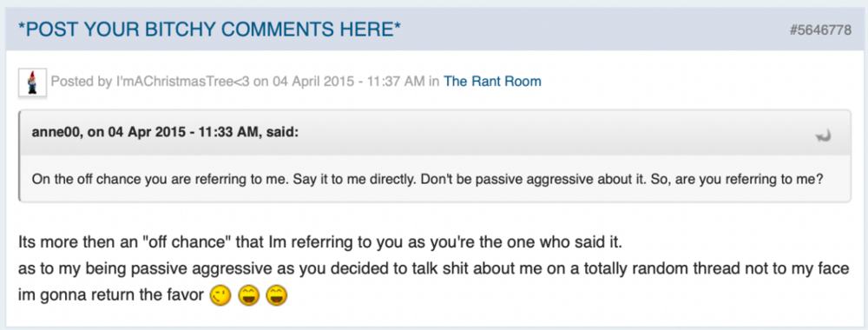This screenshot has width=868, height=330.
Task: Click the reply line starting 'as to my being'
Action: click(x=433, y=268)
